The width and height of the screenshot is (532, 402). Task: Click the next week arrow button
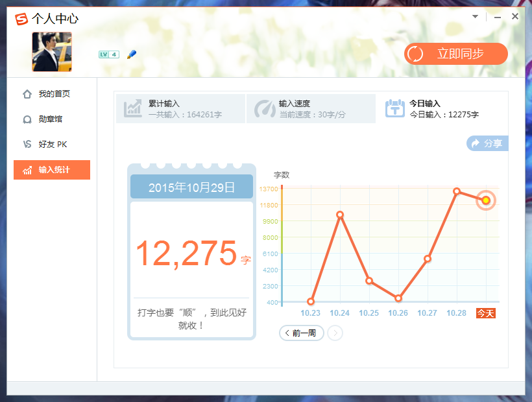(x=335, y=333)
